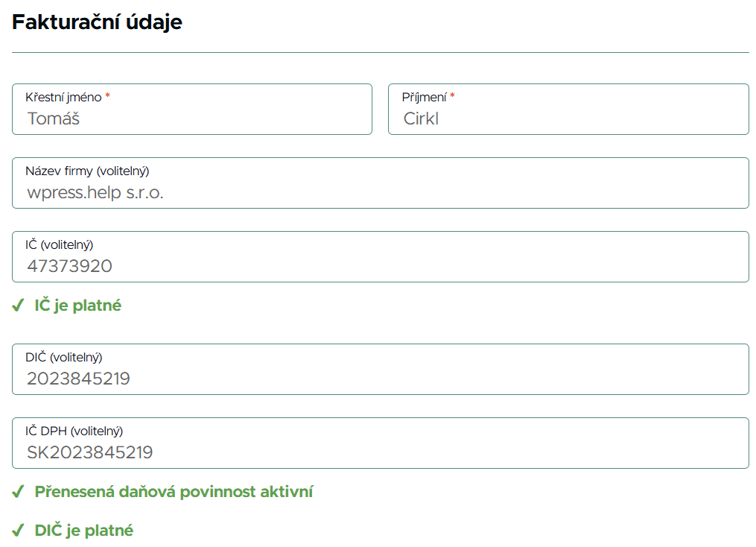Click the 'DIČ (volitelný)' field label
This screenshot has width=756, height=547.
click(63, 357)
